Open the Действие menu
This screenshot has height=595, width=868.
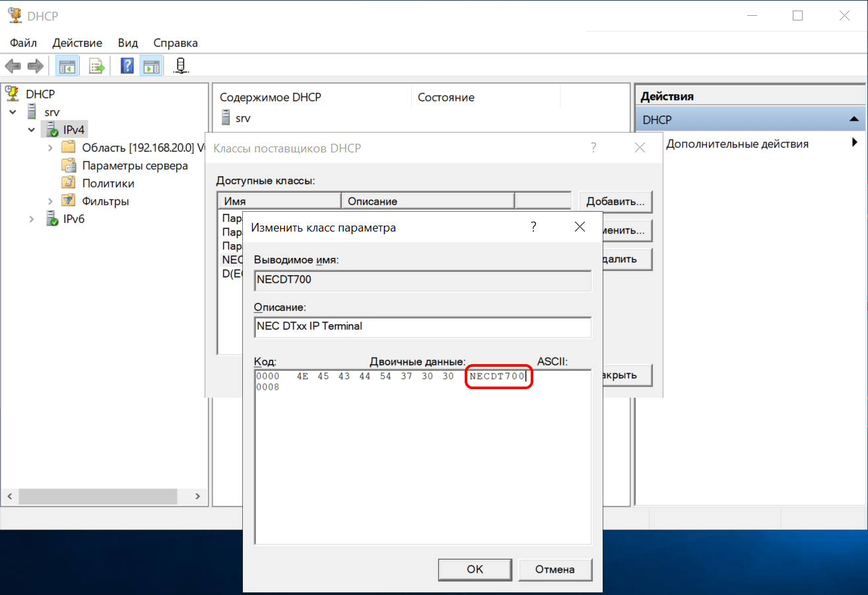click(77, 43)
